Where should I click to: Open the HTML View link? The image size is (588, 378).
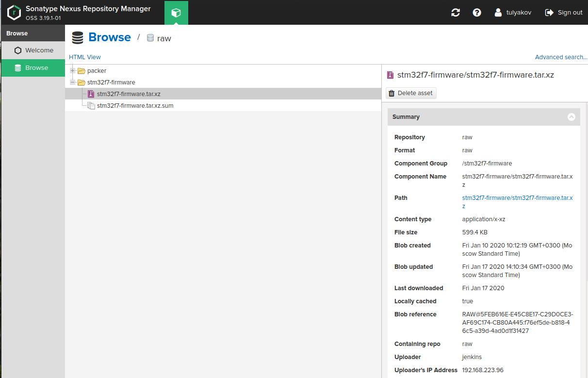point(85,57)
